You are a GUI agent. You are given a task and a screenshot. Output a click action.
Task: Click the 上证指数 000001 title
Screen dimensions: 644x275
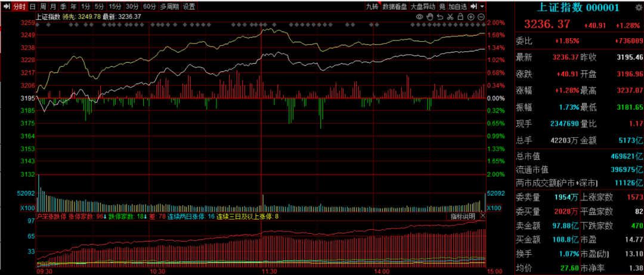(x=578, y=8)
